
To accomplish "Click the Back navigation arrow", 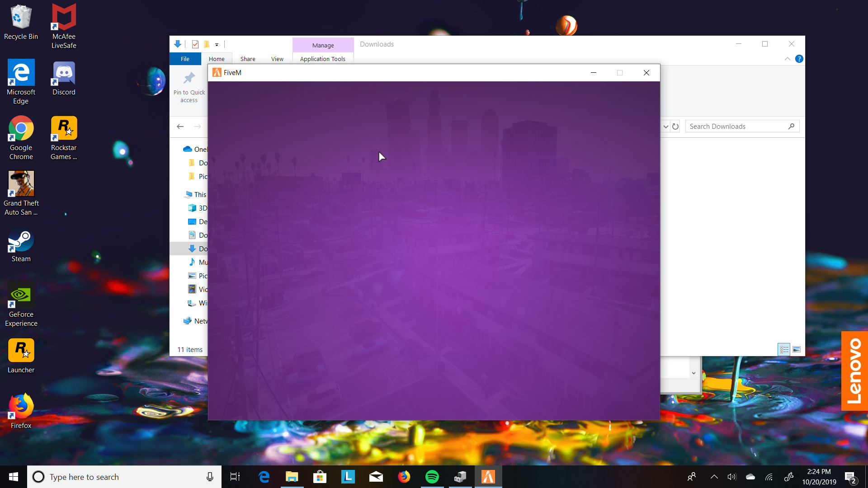I will pos(180,127).
